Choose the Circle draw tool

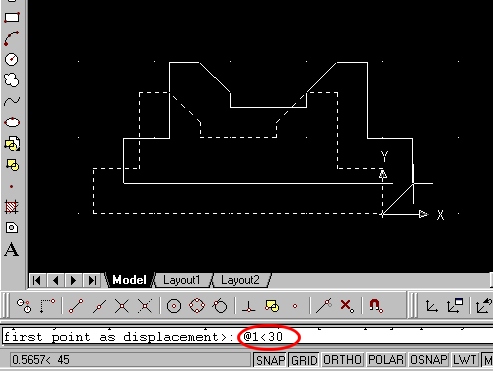click(x=12, y=59)
